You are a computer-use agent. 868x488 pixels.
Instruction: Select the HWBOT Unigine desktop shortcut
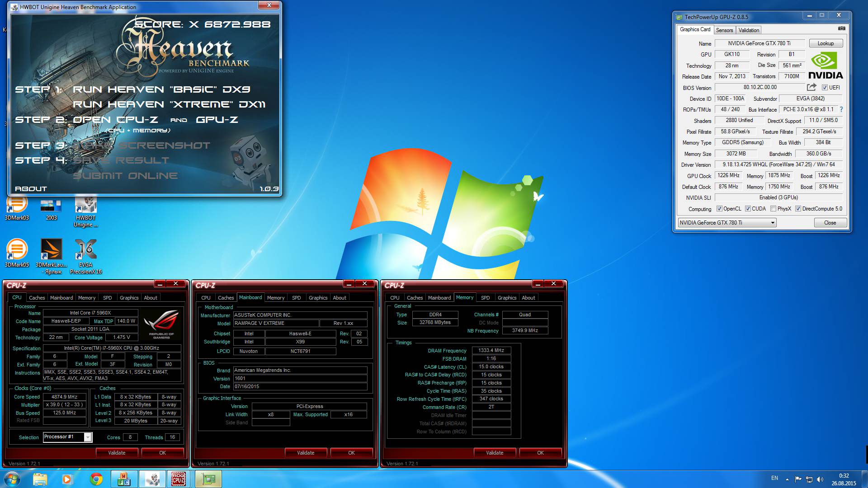86,211
